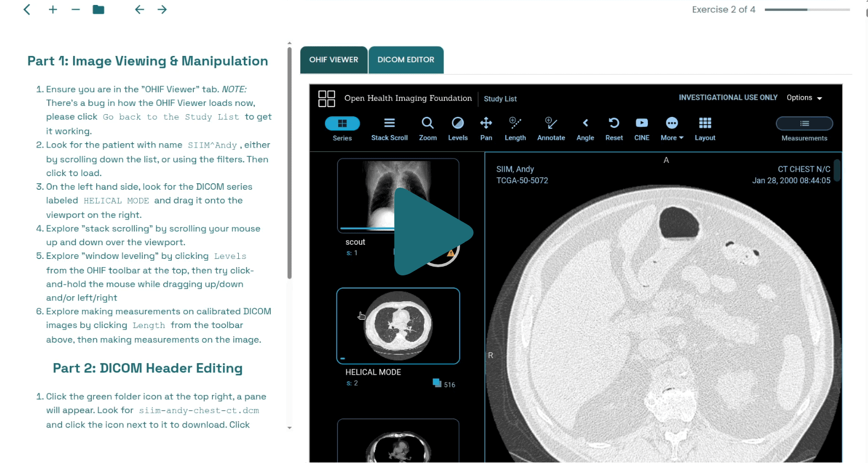Select the third series thumbnail at bottom
The height and width of the screenshot is (463, 868).
pyautogui.click(x=398, y=441)
